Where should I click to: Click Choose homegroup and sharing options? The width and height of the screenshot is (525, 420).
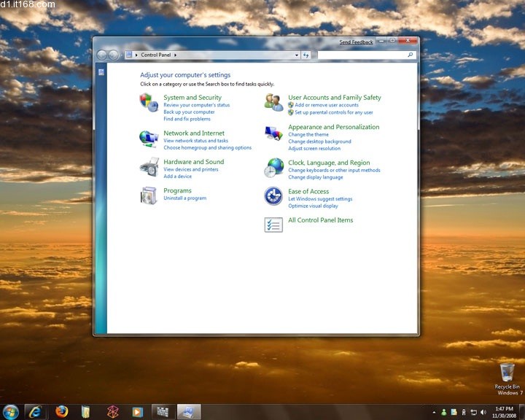coord(207,148)
